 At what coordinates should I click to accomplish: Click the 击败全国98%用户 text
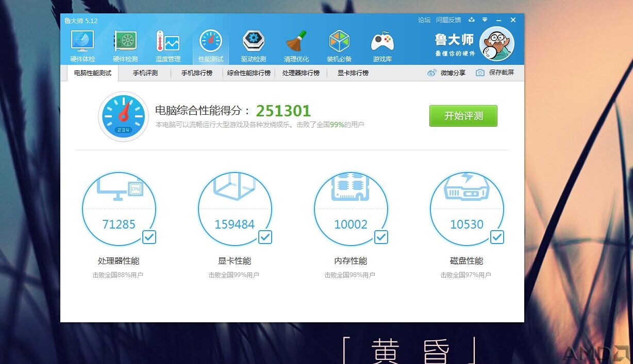(x=350, y=275)
